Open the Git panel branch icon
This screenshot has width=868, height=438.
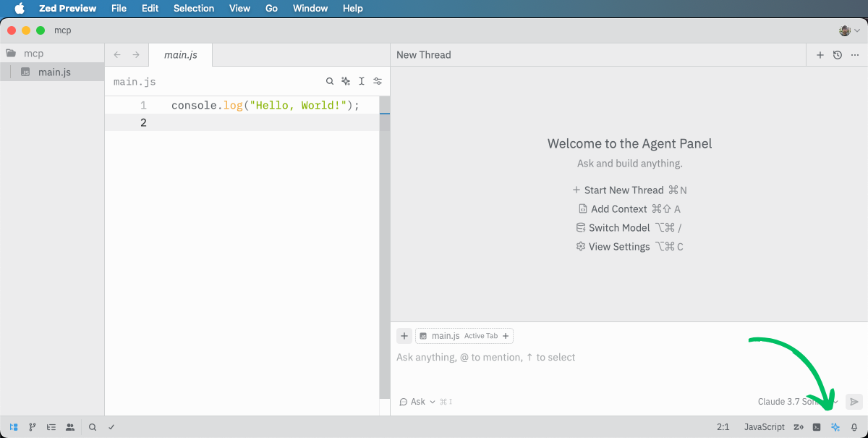click(33, 427)
